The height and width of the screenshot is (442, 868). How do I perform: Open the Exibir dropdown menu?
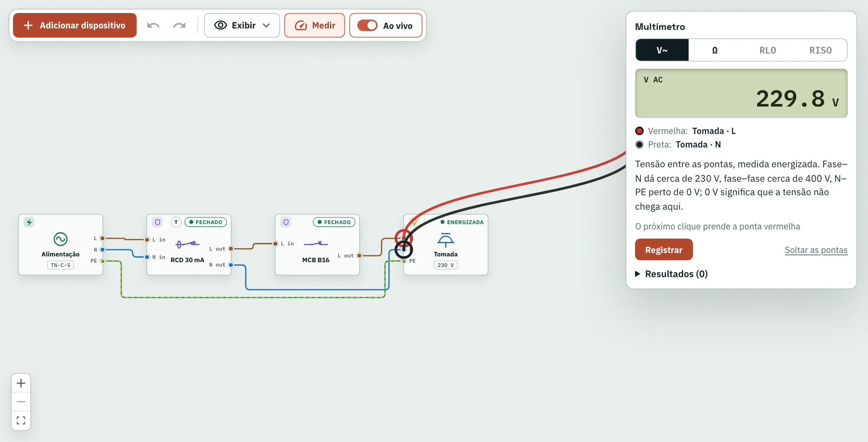pos(242,26)
